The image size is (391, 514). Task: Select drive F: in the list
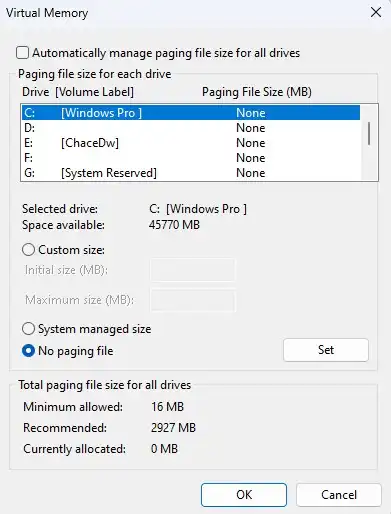coord(191,158)
